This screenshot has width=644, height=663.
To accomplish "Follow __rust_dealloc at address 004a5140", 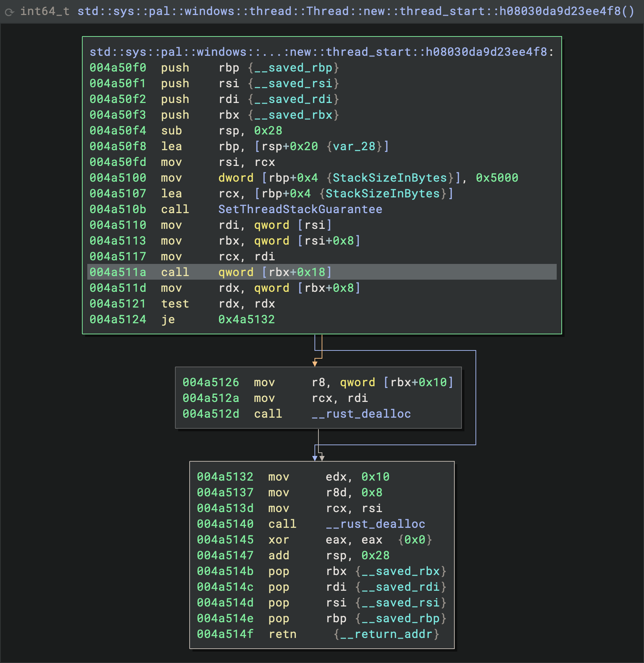I will click(375, 524).
